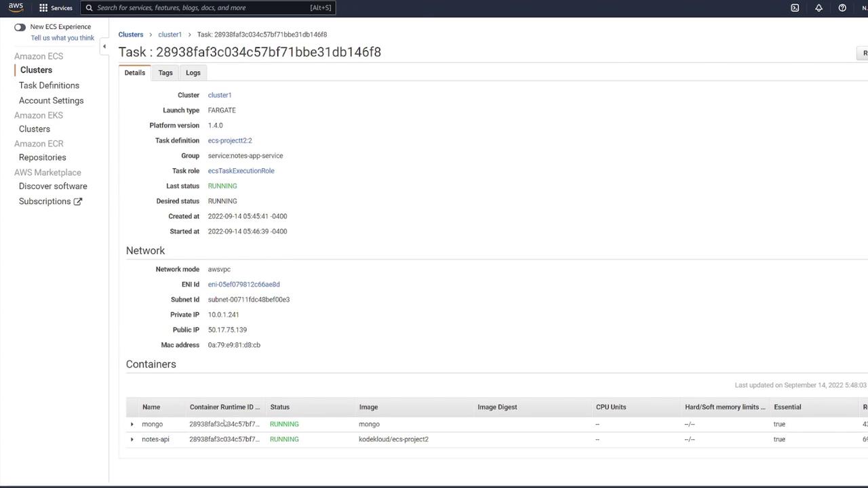Sort containers by the Status column header

pos(280,407)
